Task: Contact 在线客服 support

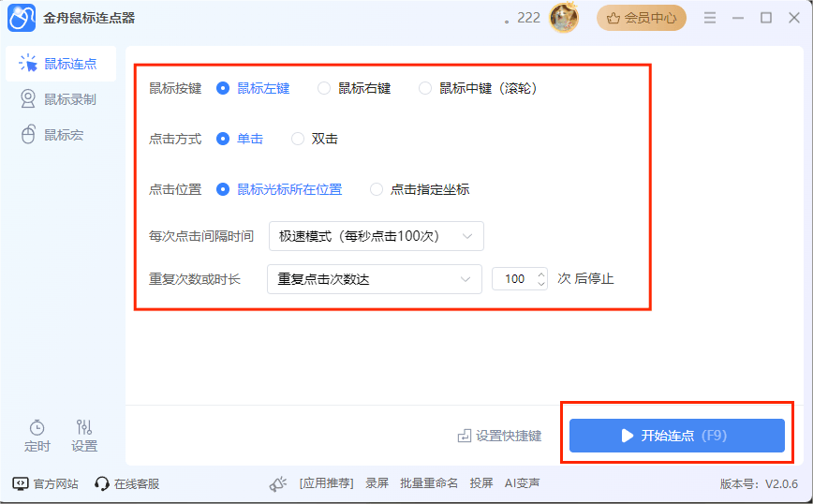Action: (127, 483)
